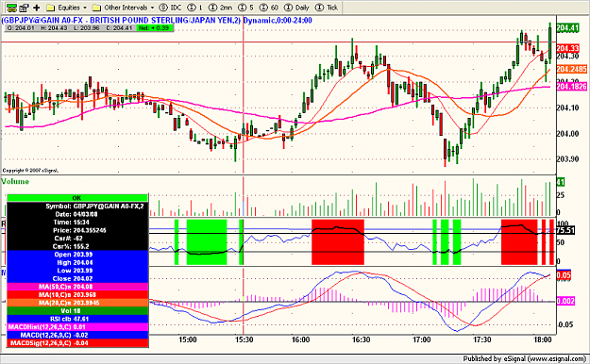Viewport: 590px width, 364px height.
Task: Click the 15:30 time axis label
Action: coord(244,339)
